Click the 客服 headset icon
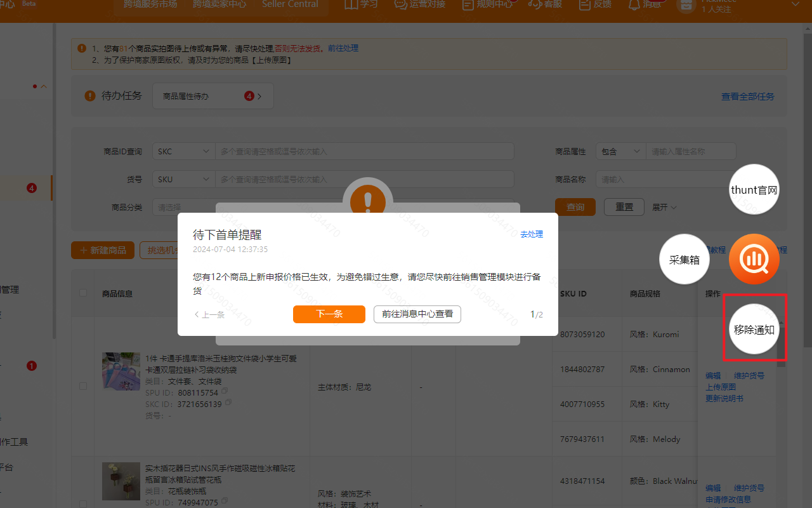This screenshot has height=508, width=812. [535, 4]
